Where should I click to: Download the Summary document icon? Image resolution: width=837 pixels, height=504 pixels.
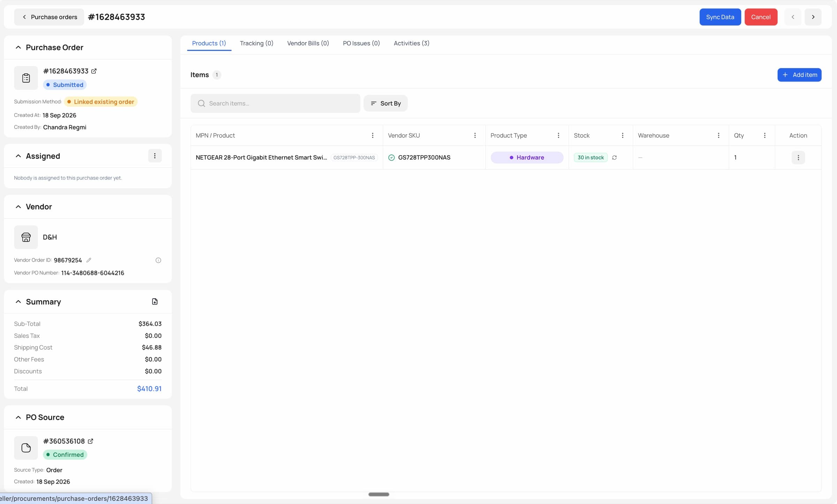click(155, 301)
